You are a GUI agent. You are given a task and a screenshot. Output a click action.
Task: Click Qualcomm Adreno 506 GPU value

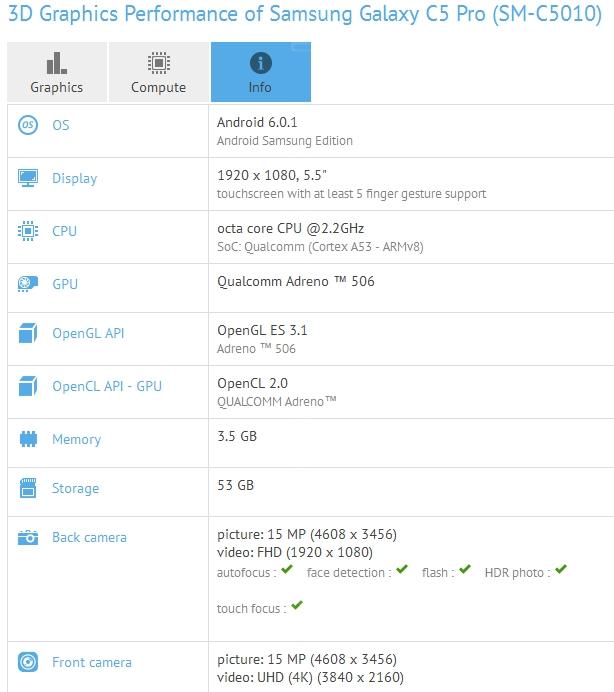click(296, 282)
